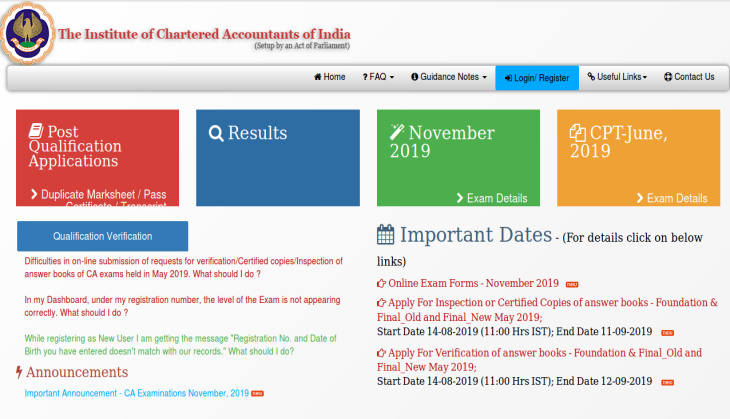Click the magnifier icon on Results tile
This screenshot has width=730, height=419.
tap(216, 133)
